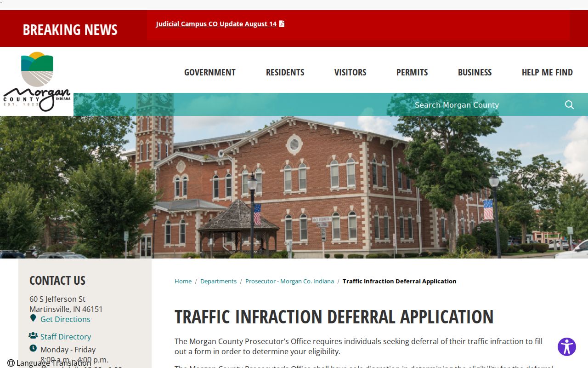588x368 pixels.
Task: Open the Government menu
Action: pyautogui.click(x=210, y=72)
